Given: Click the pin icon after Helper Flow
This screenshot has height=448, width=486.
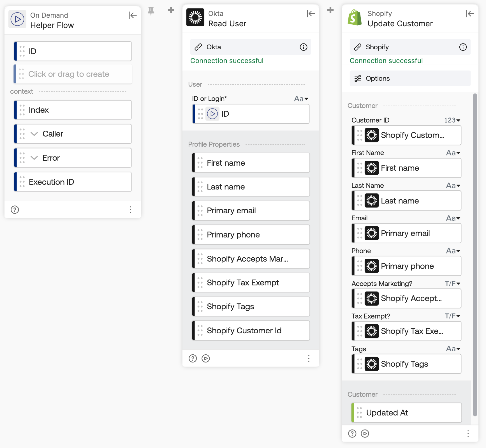Looking at the screenshot, I should [x=151, y=11].
